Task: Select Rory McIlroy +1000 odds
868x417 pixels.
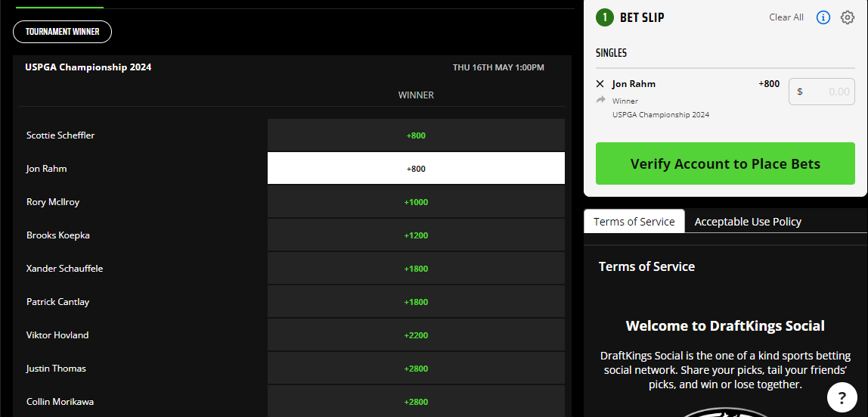Action: (x=416, y=201)
